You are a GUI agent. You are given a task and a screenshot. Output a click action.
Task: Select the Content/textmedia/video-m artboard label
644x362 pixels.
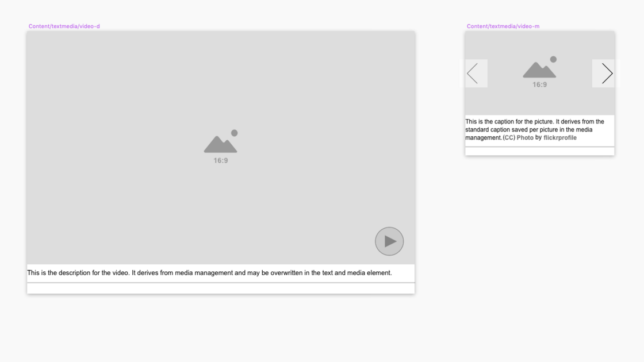point(503,26)
